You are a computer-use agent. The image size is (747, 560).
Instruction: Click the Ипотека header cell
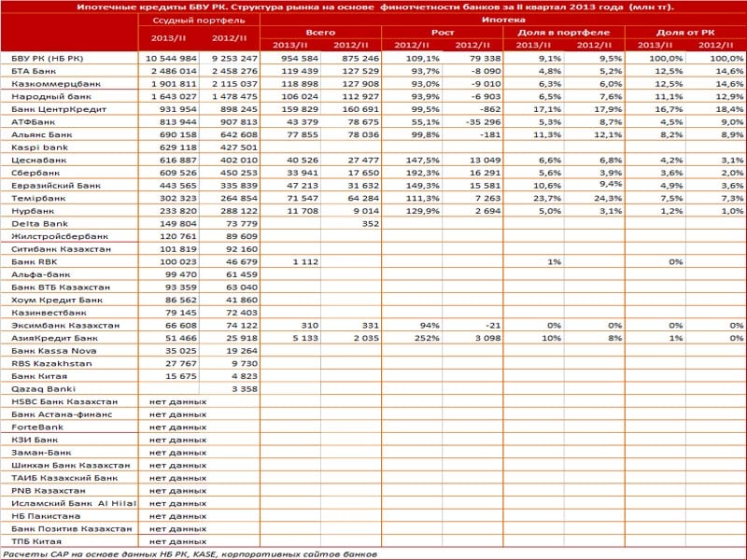[x=503, y=20]
